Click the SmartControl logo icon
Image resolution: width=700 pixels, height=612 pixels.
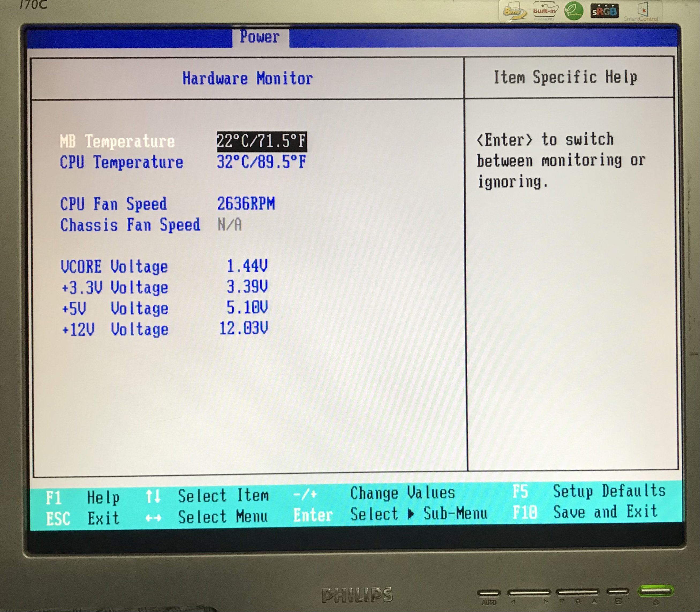point(642,12)
